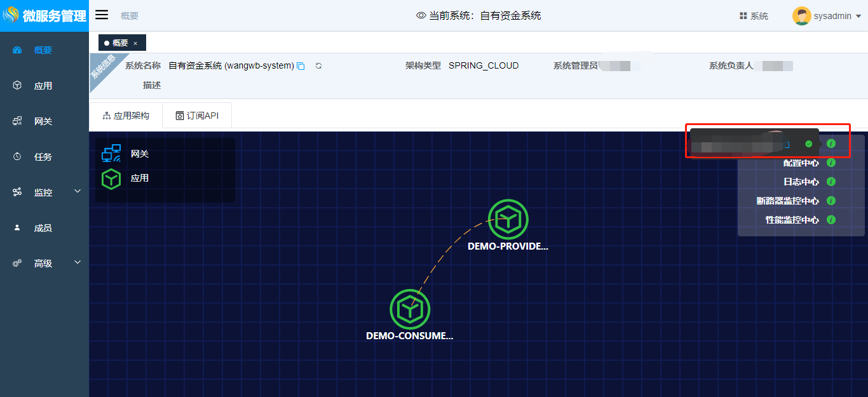Close the 概要 page tab

(135, 43)
